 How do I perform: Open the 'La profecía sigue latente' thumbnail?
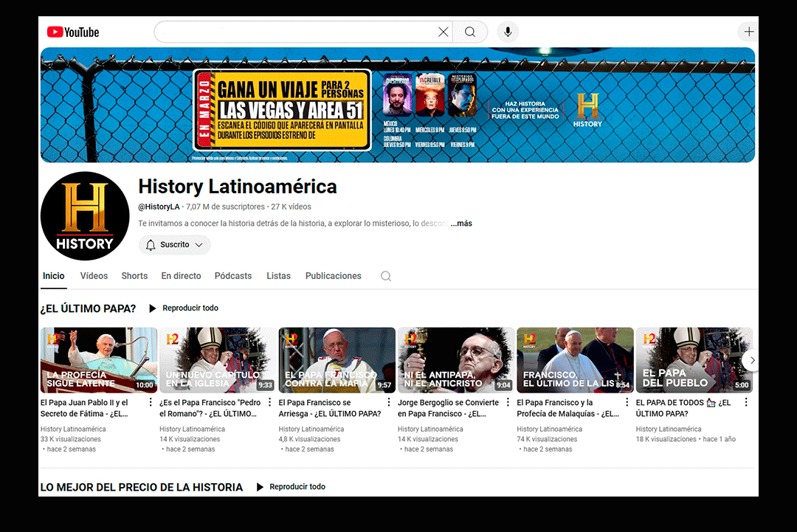tap(99, 360)
